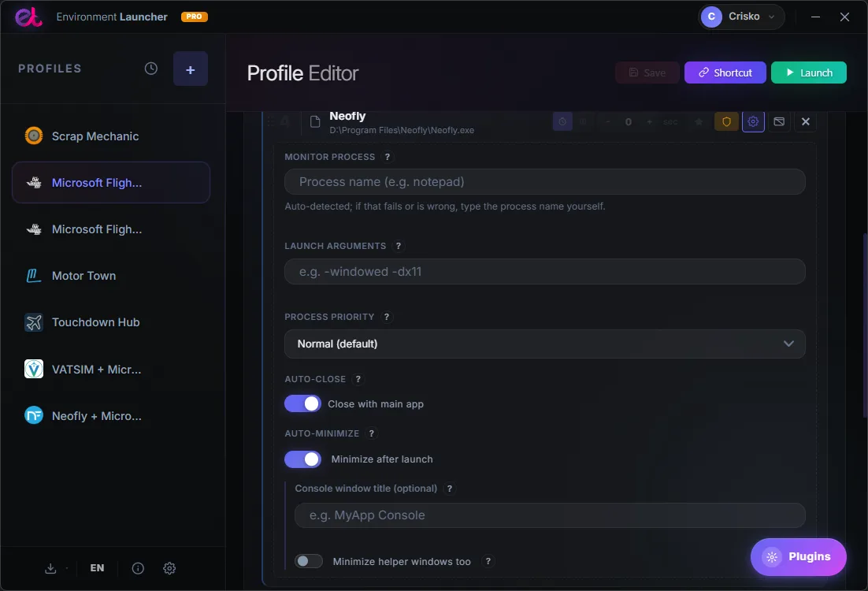Click the Motor Town profile icon
This screenshot has width=868, height=591.
coord(34,275)
